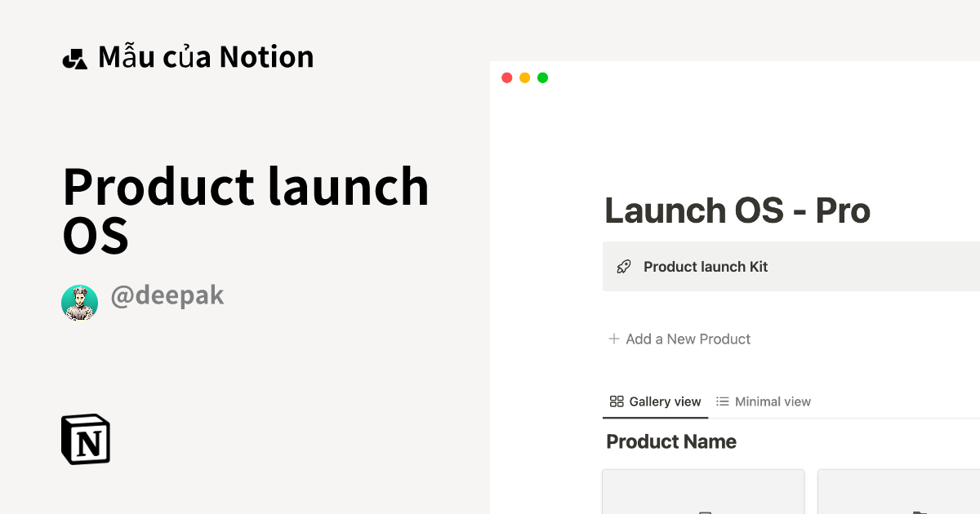Click the Notion templates logo icon
980x514 pixels.
(x=76, y=56)
